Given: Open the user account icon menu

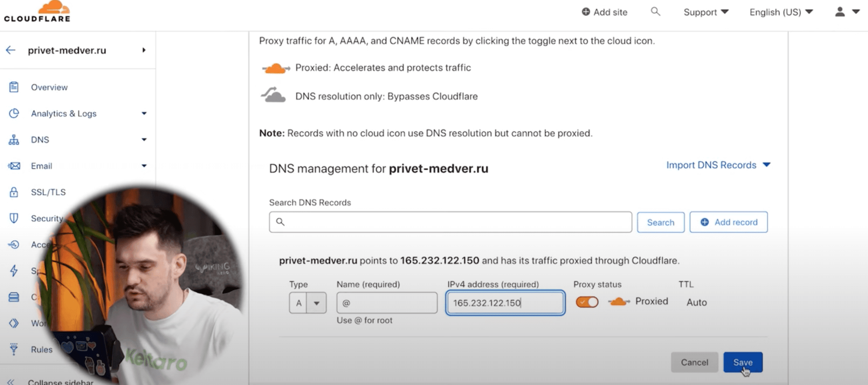Looking at the screenshot, I should [847, 12].
